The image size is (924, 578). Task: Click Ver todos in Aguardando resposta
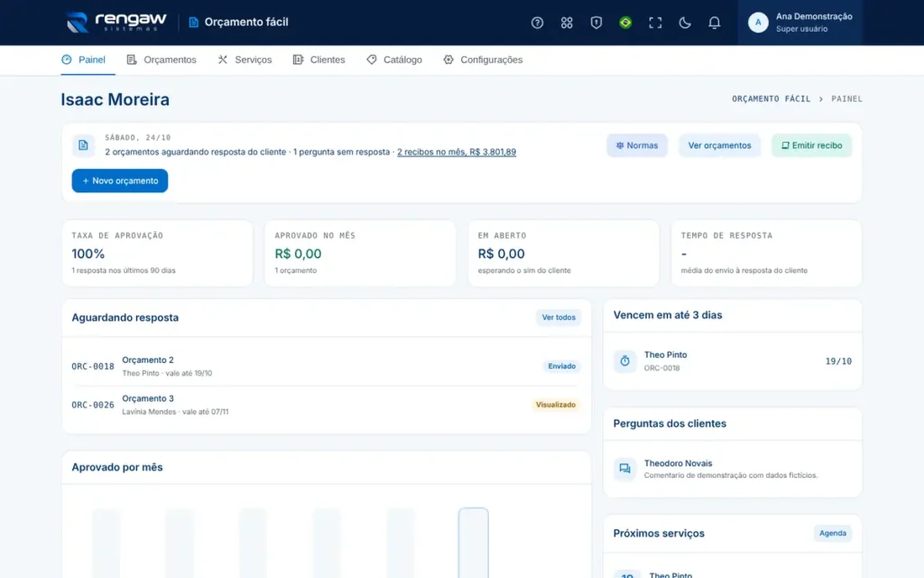click(x=559, y=317)
